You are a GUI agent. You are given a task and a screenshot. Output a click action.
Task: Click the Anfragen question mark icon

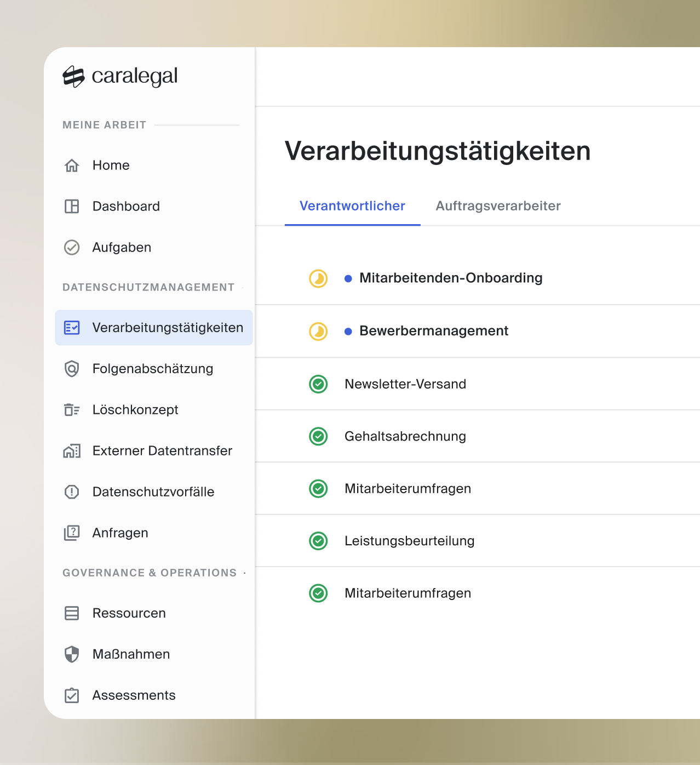coord(72,533)
